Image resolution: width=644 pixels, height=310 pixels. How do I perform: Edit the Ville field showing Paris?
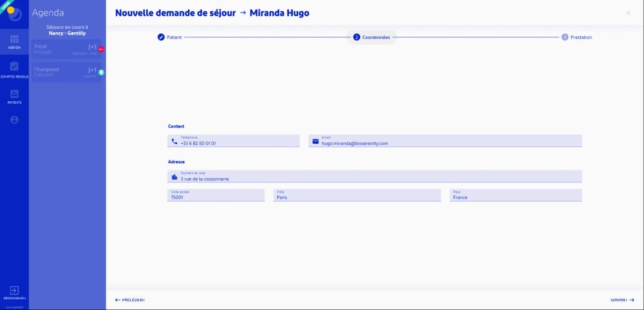357,196
